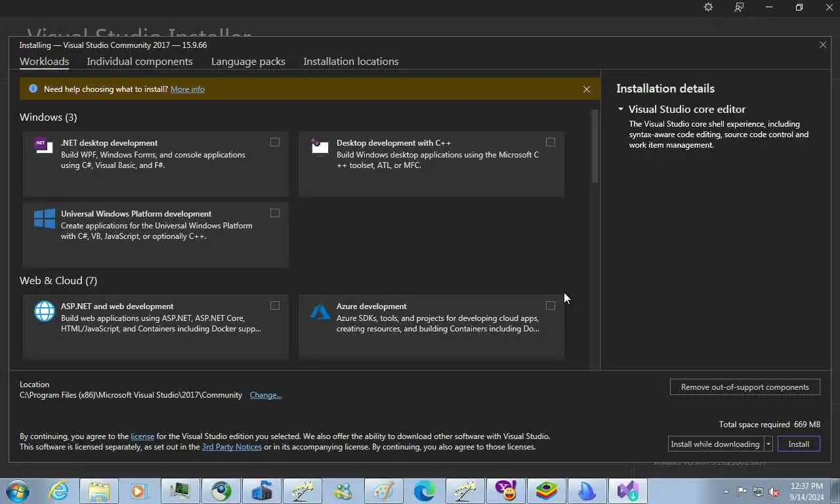Open Yahoo Messenger taskbar icon

coord(505,491)
